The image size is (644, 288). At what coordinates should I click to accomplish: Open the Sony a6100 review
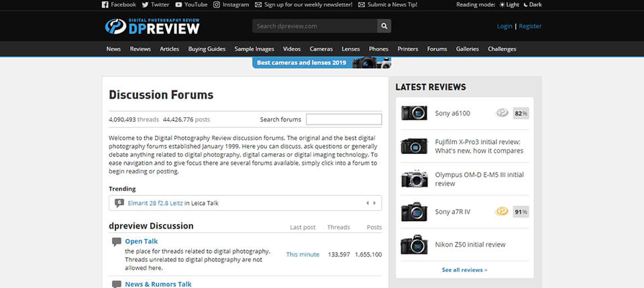453,113
